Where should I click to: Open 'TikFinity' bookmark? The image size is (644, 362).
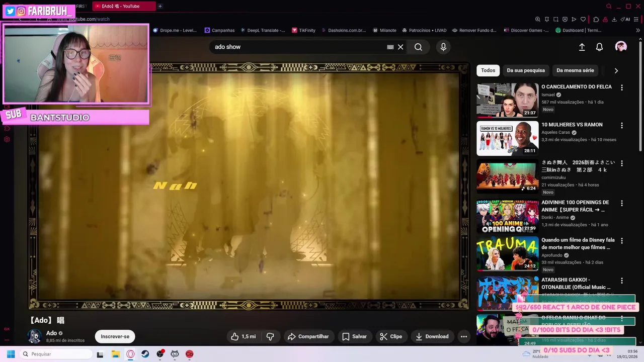[303, 30]
